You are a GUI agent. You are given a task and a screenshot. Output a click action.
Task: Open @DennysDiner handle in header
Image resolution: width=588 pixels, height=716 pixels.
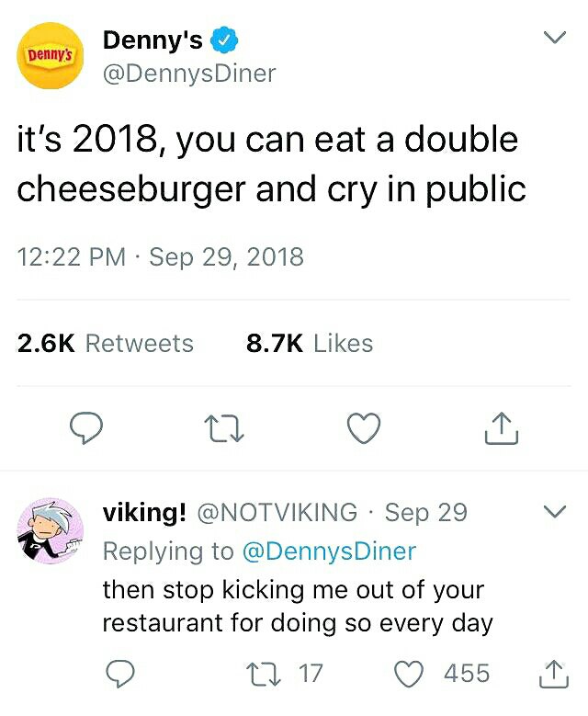(x=189, y=74)
